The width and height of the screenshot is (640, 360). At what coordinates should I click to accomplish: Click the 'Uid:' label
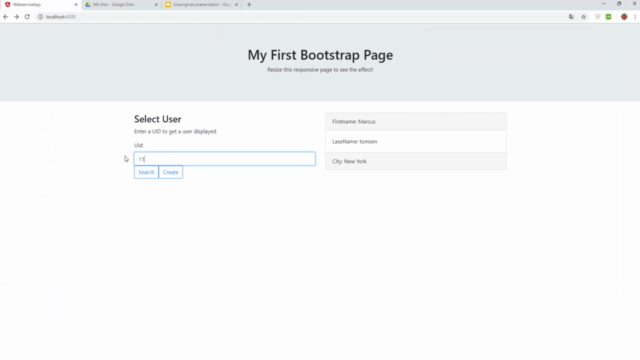(139, 145)
